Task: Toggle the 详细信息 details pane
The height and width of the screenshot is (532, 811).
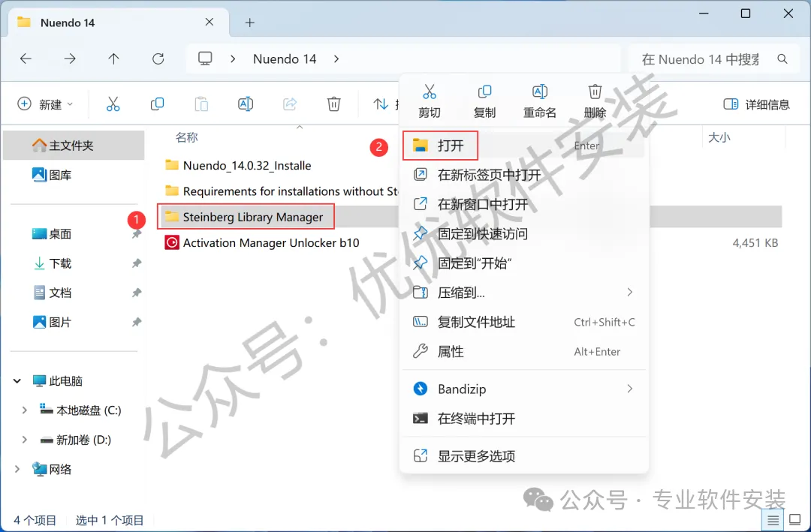Action: [756, 104]
